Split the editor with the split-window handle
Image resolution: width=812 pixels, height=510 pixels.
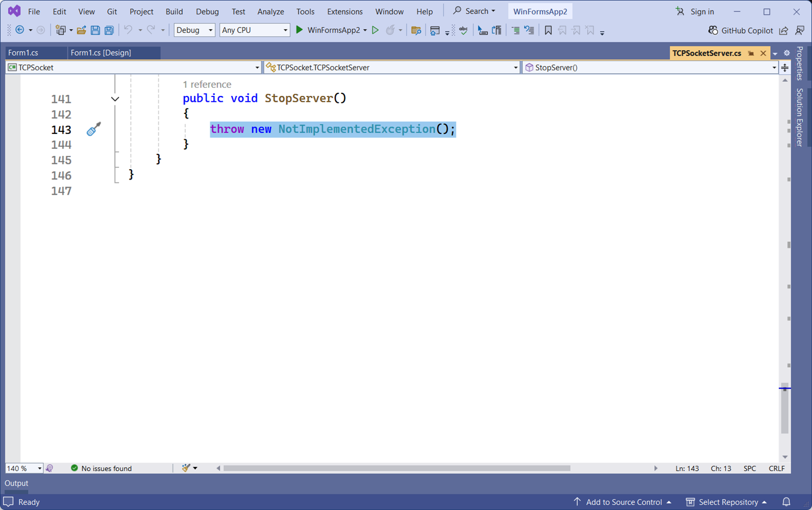click(785, 67)
